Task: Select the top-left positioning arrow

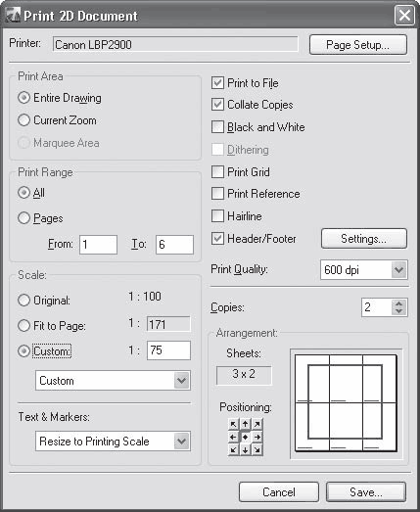Action: [233, 424]
